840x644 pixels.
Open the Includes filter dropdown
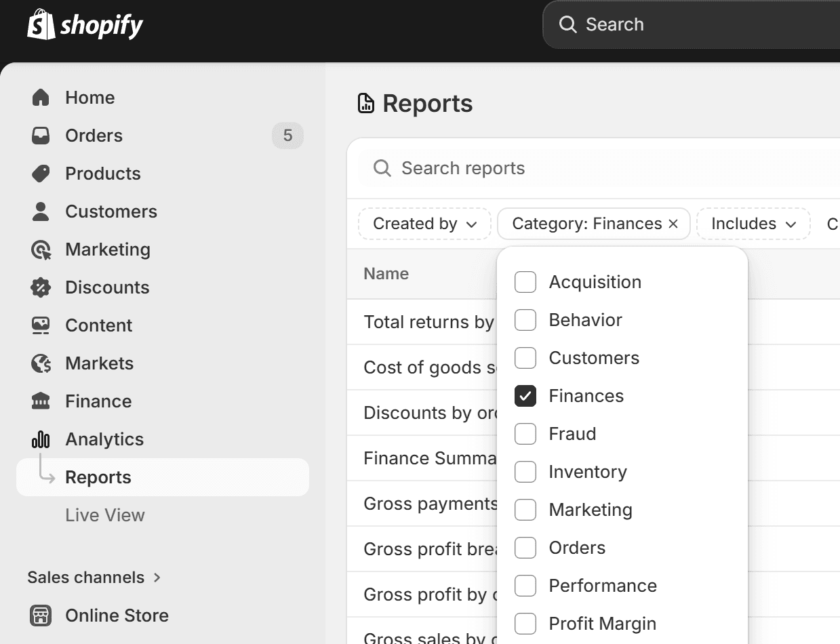[753, 223]
